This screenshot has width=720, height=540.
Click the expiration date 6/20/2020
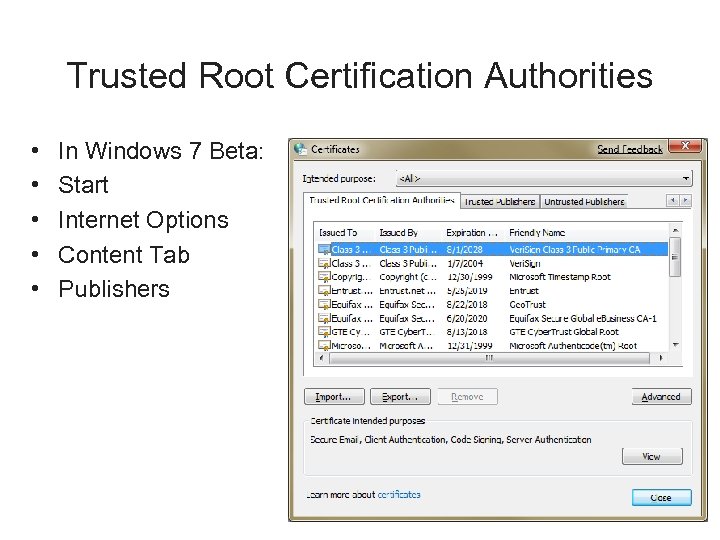(x=467, y=318)
